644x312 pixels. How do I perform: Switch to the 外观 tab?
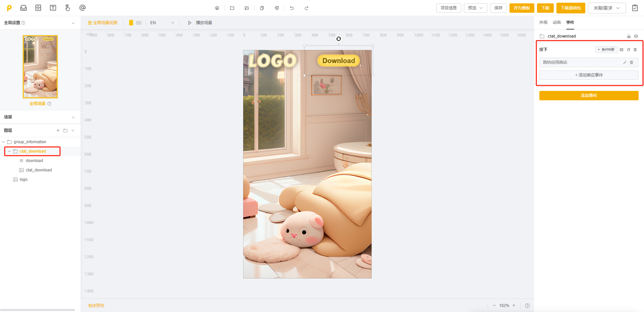pos(543,22)
